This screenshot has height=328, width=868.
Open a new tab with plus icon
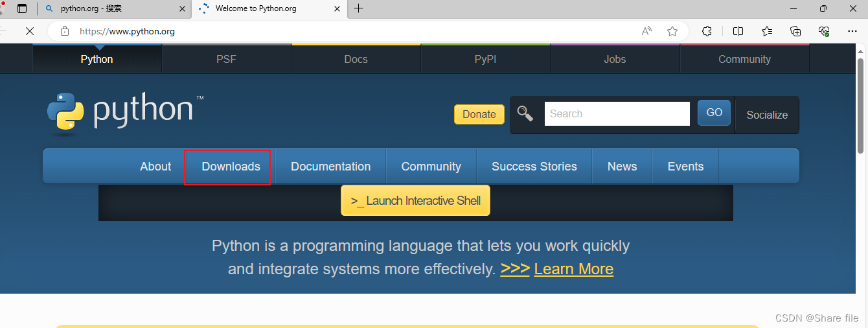pyautogui.click(x=358, y=8)
